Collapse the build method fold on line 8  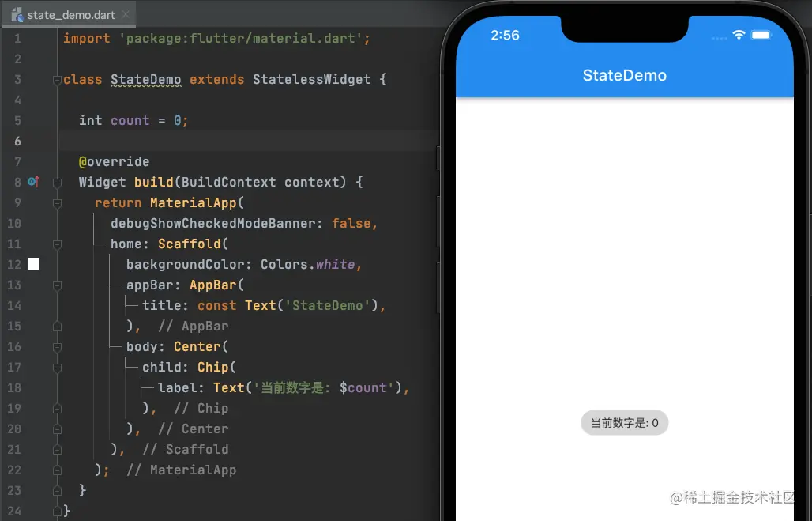pos(57,183)
